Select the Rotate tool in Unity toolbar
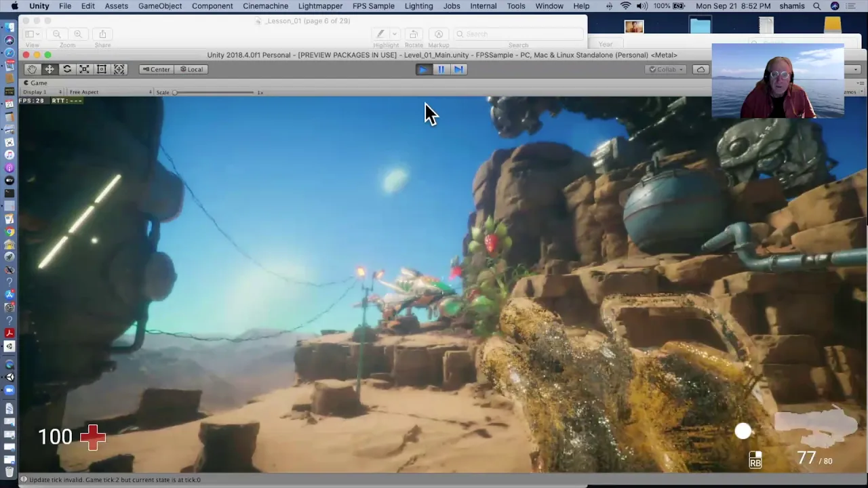Viewport: 868px width, 488px height. pos(67,69)
